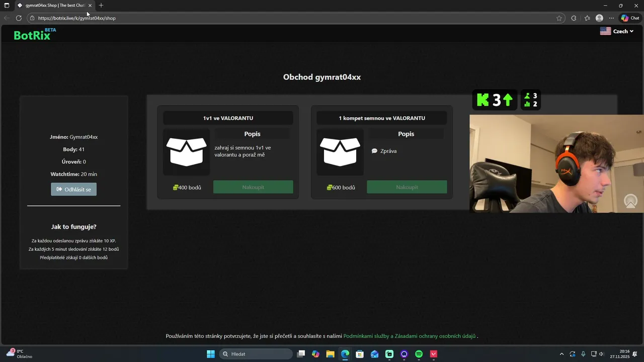The height and width of the screenshot is (362, 644).
Task: Open the Copilot Chat button
Action: point(630,18)
